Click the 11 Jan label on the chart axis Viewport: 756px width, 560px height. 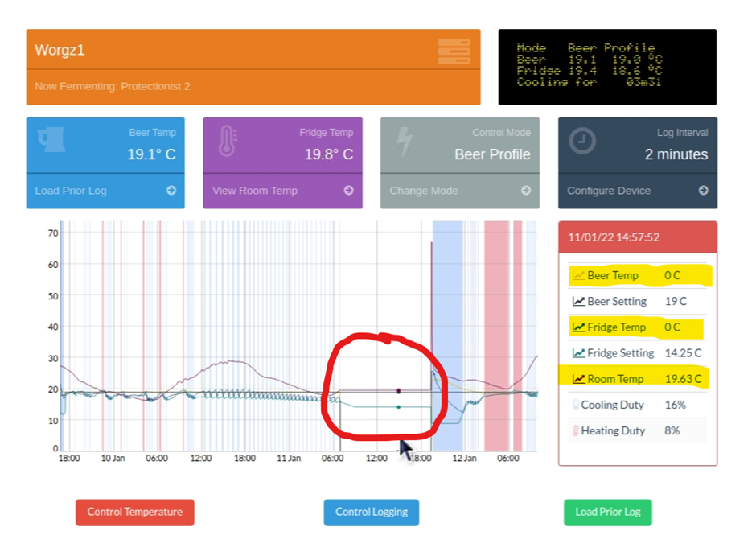[x=289, y=459]
